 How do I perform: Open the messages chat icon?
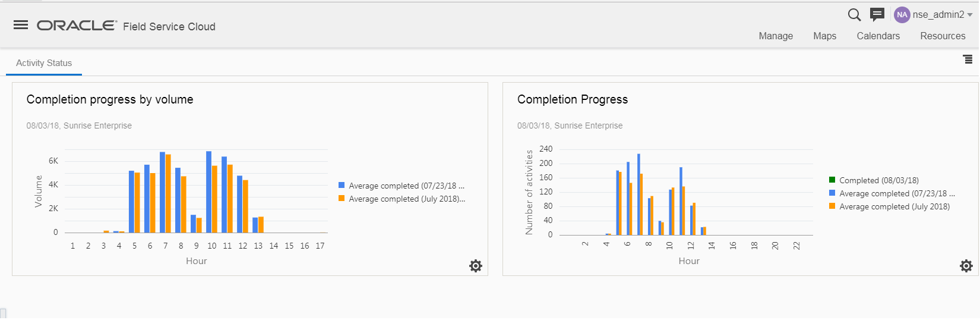pos(877,14)
